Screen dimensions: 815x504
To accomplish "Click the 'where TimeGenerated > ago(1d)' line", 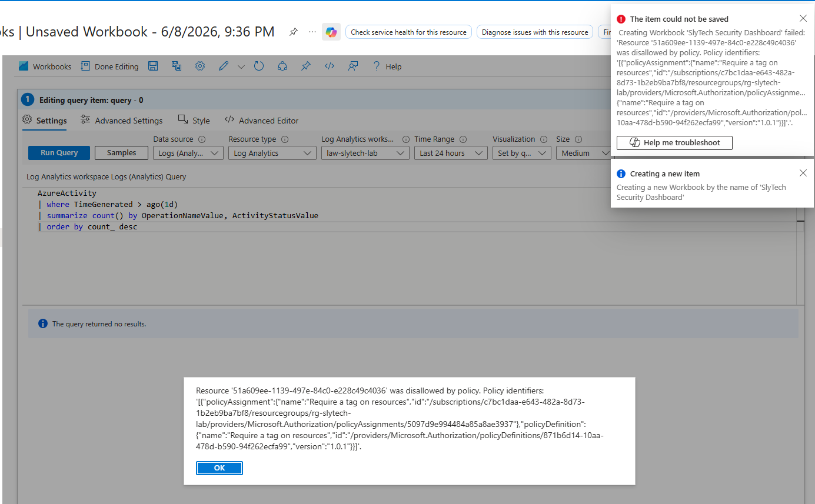I will 108,204.
